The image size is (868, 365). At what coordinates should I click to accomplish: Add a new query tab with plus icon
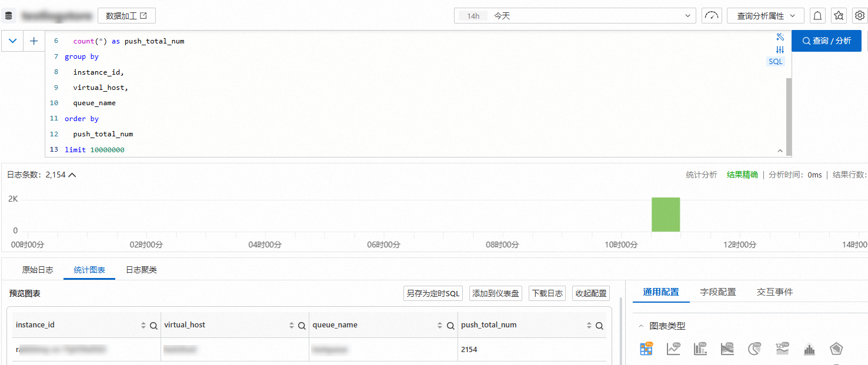coord(34,41)
